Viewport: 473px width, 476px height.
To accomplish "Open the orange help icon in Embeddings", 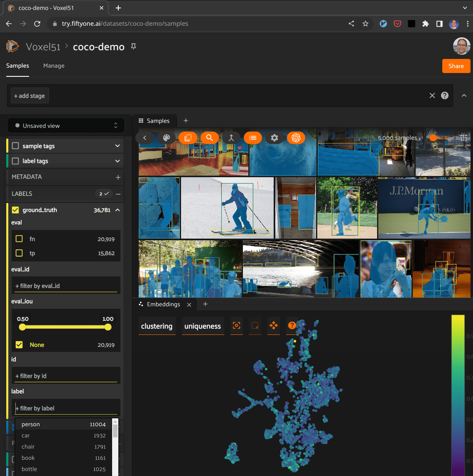I will tap(292, 326).
